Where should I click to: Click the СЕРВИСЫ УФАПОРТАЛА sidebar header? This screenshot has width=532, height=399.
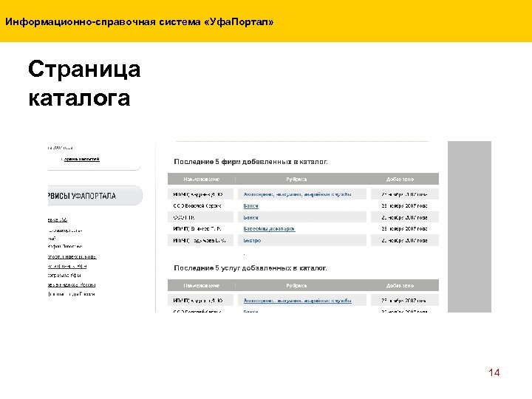click(95, 195)
